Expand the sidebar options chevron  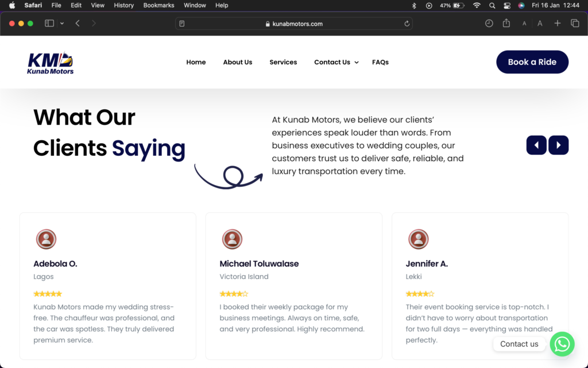click(61, 24)
